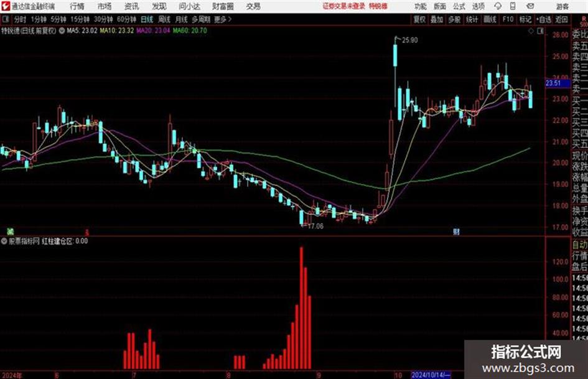Open the 市场 menu
Screen dimensions: 588x379
tap(105, 6)
